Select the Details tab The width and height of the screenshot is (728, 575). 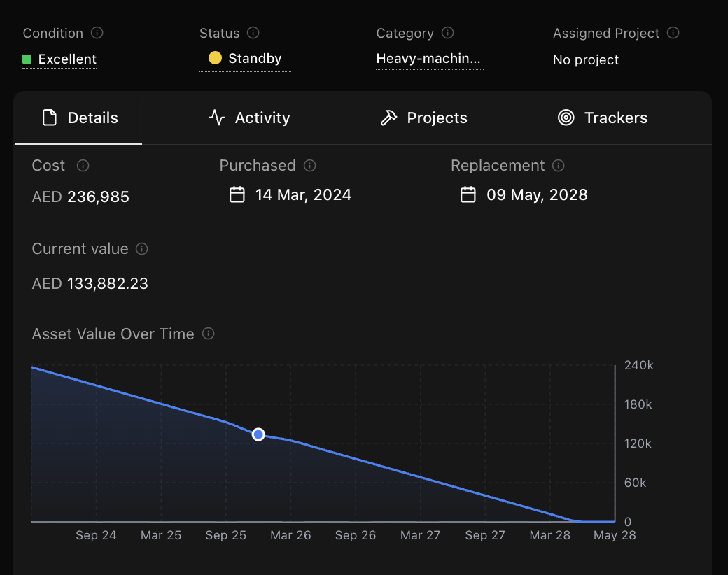[79, 118]
